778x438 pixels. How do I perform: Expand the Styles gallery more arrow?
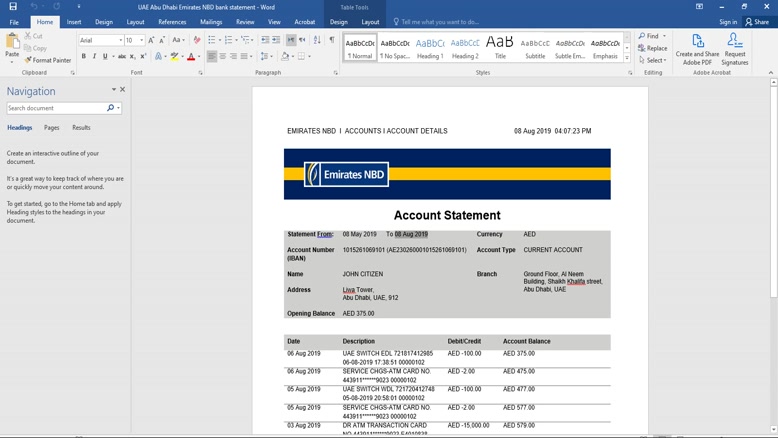pos(627,59)
